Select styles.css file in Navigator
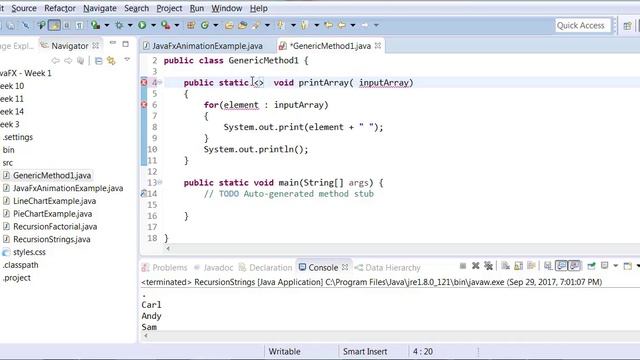The width and height of the screenshot is (640, 360). click(x=29, y=252)
